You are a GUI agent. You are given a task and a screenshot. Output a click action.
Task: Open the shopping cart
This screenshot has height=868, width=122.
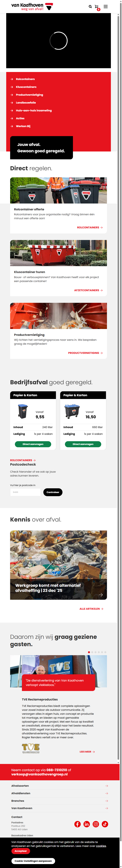click(96, 7)
